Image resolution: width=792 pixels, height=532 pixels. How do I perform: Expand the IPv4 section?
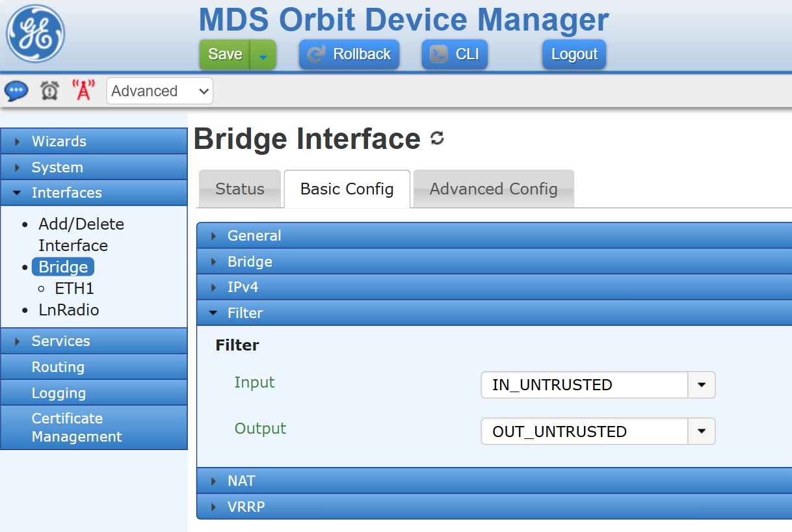point(243,287)
